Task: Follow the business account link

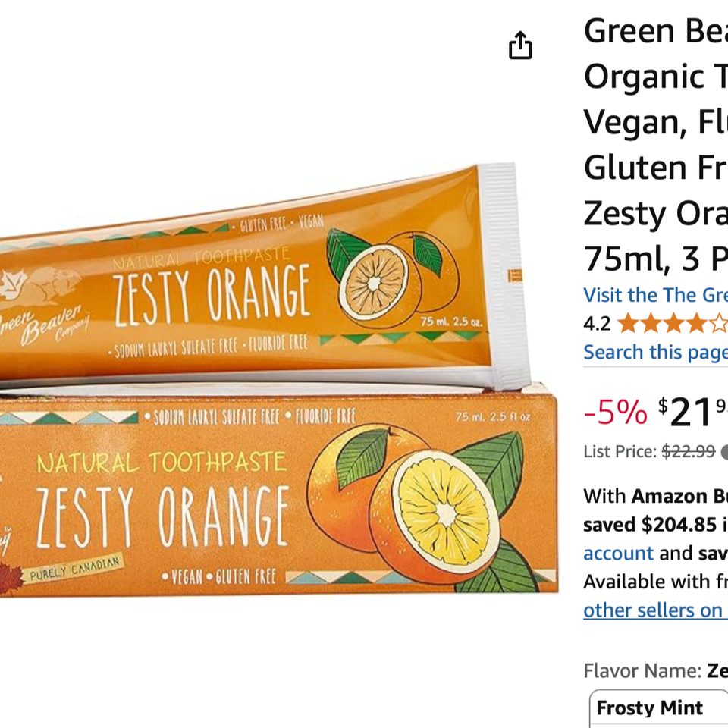Action: click(618, 553)
